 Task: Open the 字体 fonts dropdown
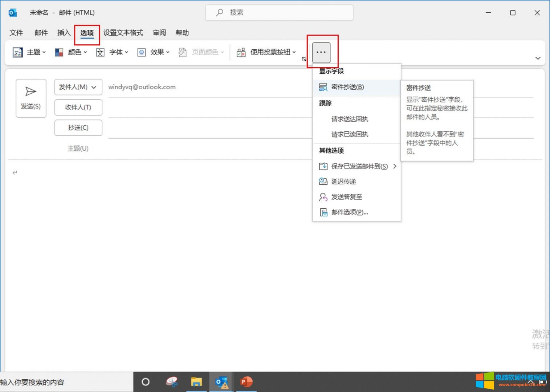112,52
